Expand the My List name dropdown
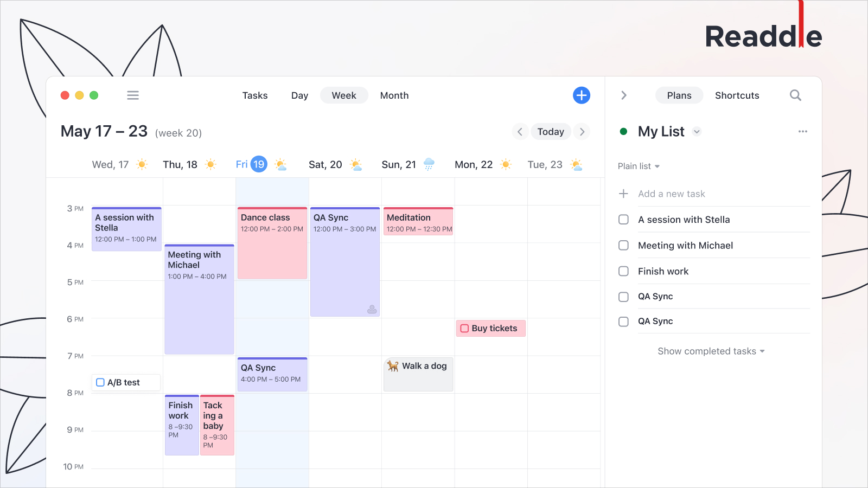This screenshot has height=488, width=868. (697, 131)
